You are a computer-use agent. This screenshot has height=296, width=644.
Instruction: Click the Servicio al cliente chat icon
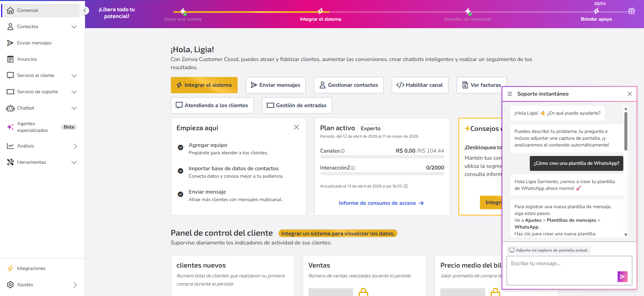click(11, 75)
